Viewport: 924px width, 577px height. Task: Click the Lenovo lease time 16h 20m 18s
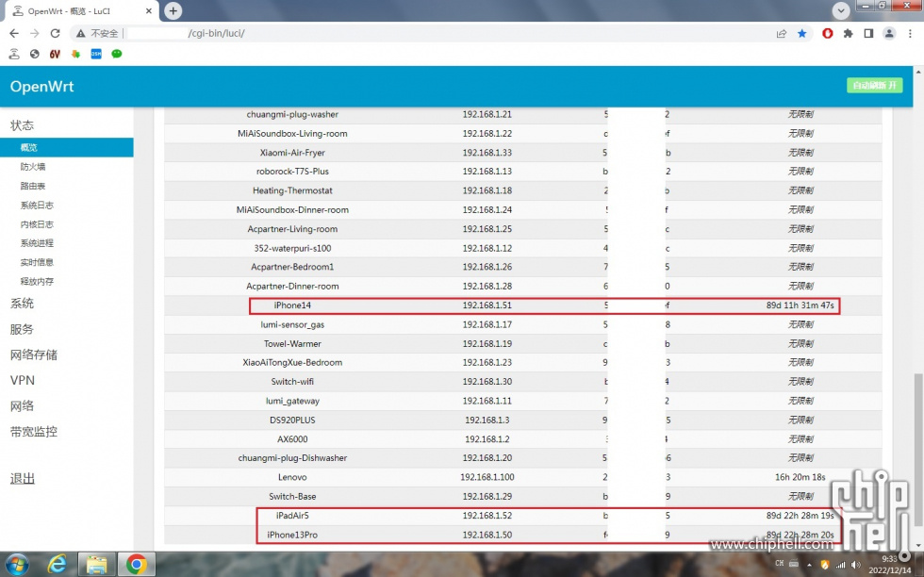pos(800,477)
